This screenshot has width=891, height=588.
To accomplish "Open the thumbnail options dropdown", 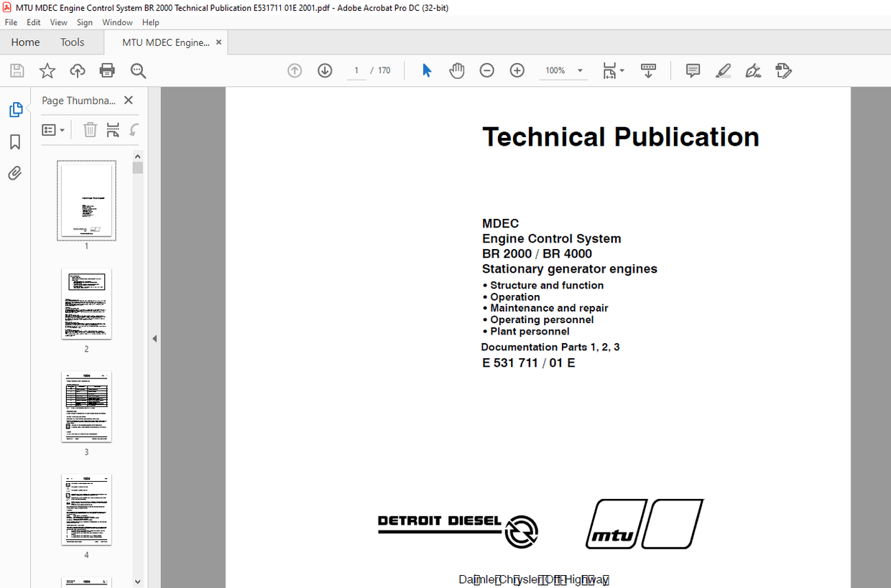I will 53,130.
